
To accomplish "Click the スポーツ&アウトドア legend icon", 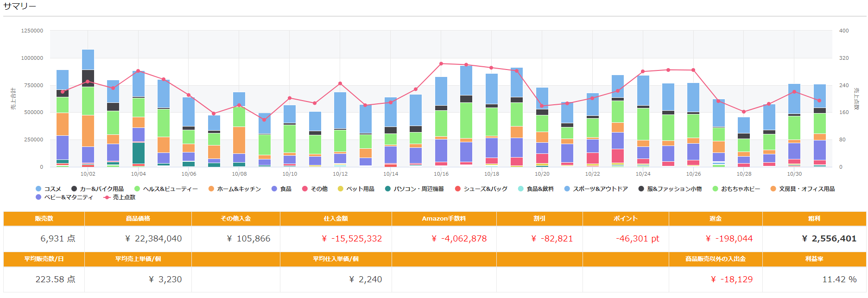I will click(567, 189).
